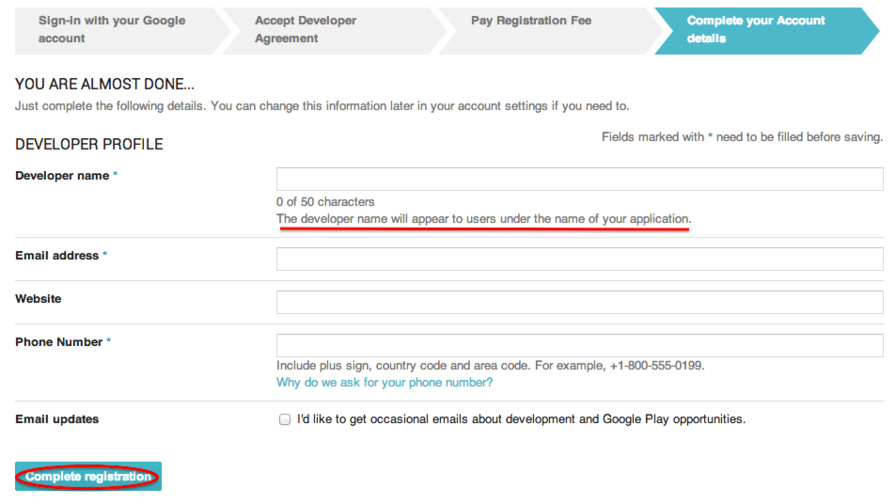Switch to the 'Pay Registration Fee' step
The image size is (895, 504).
coord(531,21)
